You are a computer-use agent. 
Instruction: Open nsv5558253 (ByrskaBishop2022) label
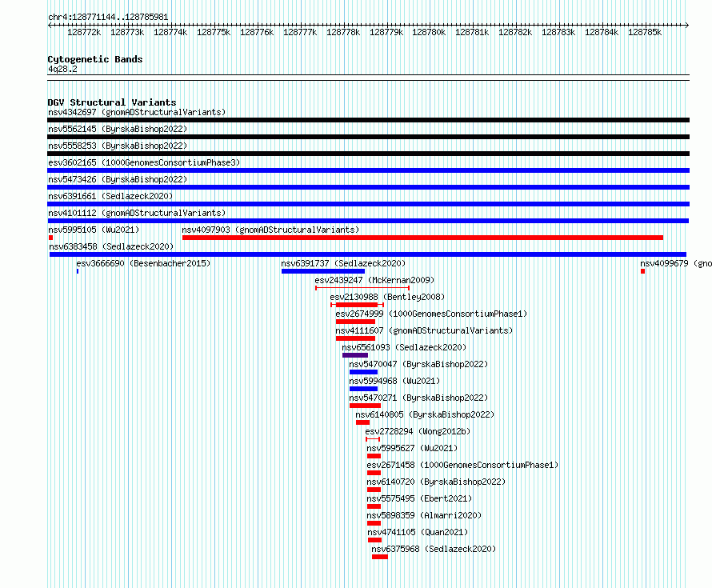[118, 146]
